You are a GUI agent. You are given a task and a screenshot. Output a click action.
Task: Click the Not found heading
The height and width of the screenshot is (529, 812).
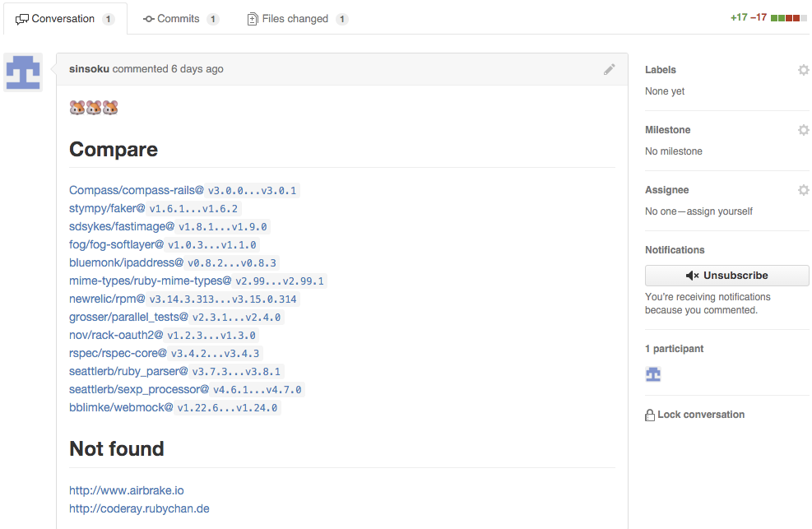click(117, 448)
